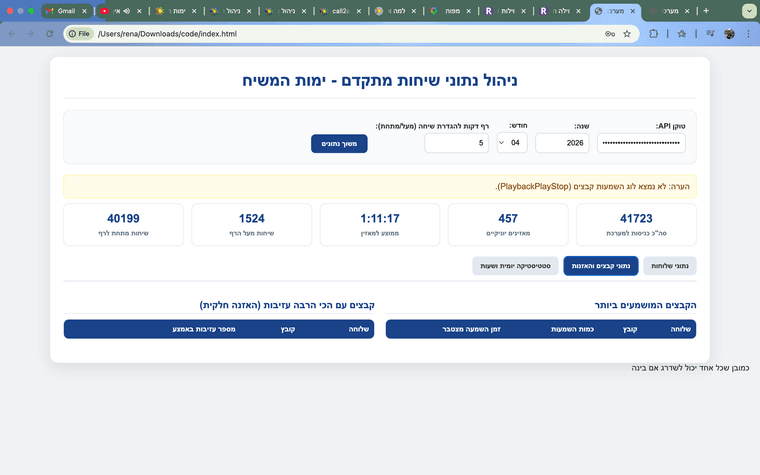This screenshot has height=475, width=760.
Task: Open the media controls toolbar icon
Action: pos(711,34)
